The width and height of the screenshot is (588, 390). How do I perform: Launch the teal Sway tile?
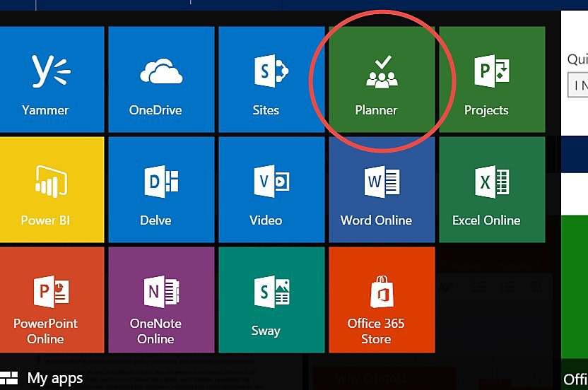266,300
